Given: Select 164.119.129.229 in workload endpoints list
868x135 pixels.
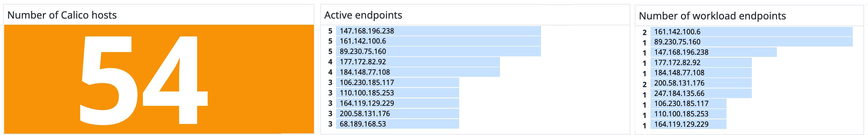Looking at the screenshot, I should pyautogui.click(x=681, y=124).
